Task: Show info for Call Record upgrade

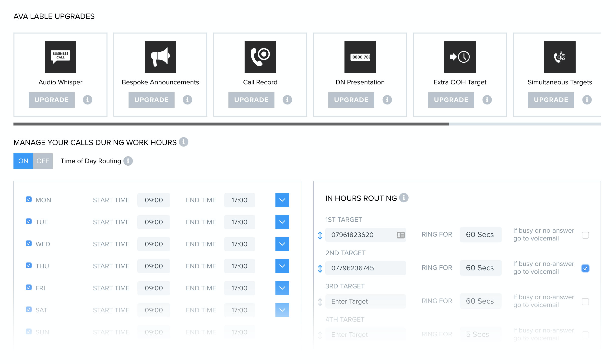Action: click(x=287, y=100)
